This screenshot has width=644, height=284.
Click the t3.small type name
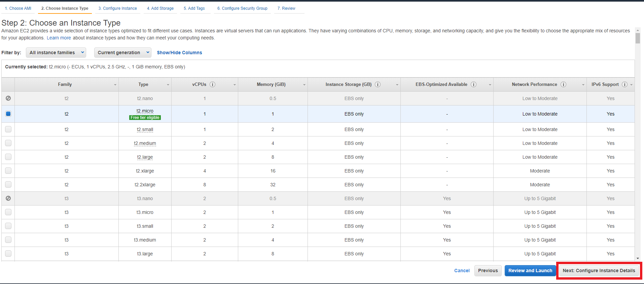click(x=145, y=226)
